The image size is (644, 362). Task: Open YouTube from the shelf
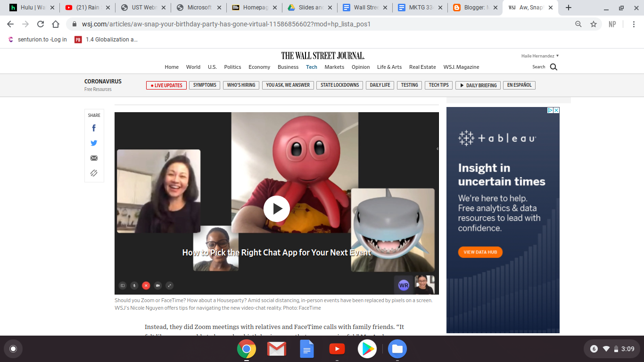[337, 349]
